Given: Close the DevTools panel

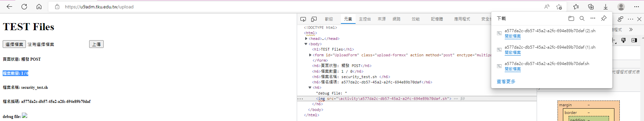Looking at the screenshot, I should click(x=639, y=19).
